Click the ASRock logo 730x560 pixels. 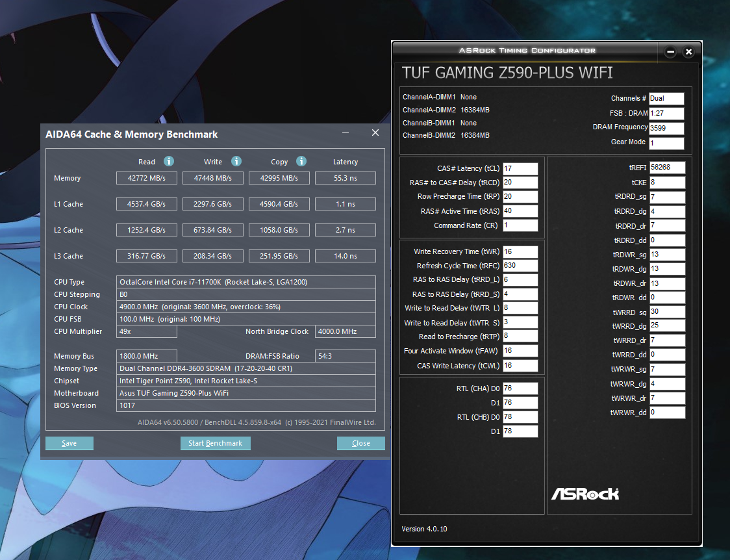click(585, 494)
